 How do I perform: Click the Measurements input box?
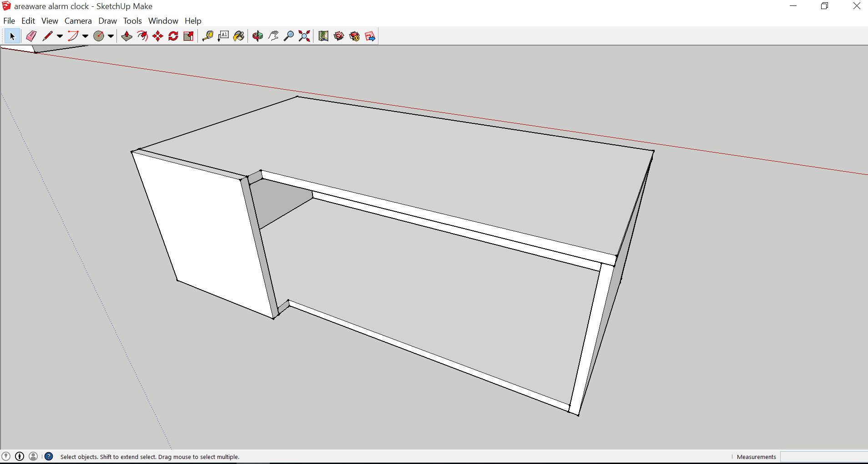[824, 457]
